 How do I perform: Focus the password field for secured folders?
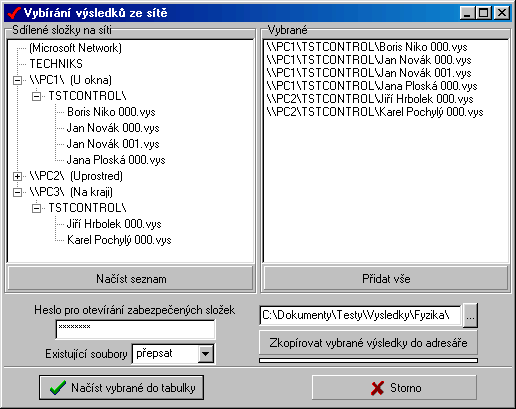(135, 329)
